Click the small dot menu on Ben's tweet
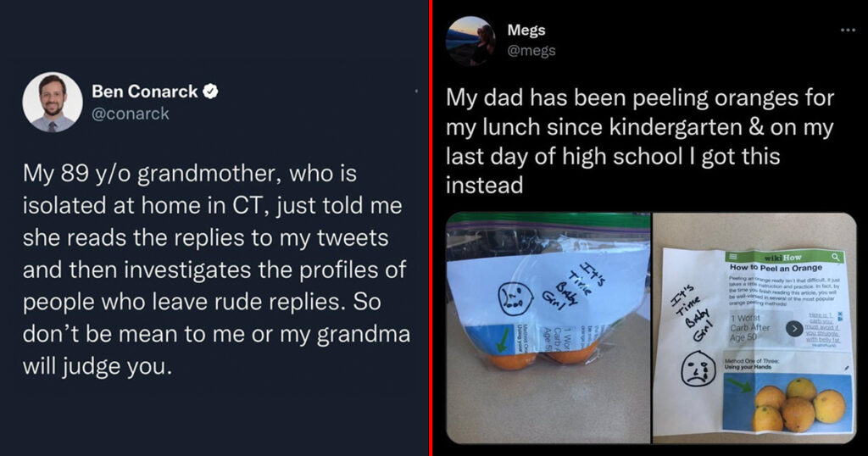 416,91
